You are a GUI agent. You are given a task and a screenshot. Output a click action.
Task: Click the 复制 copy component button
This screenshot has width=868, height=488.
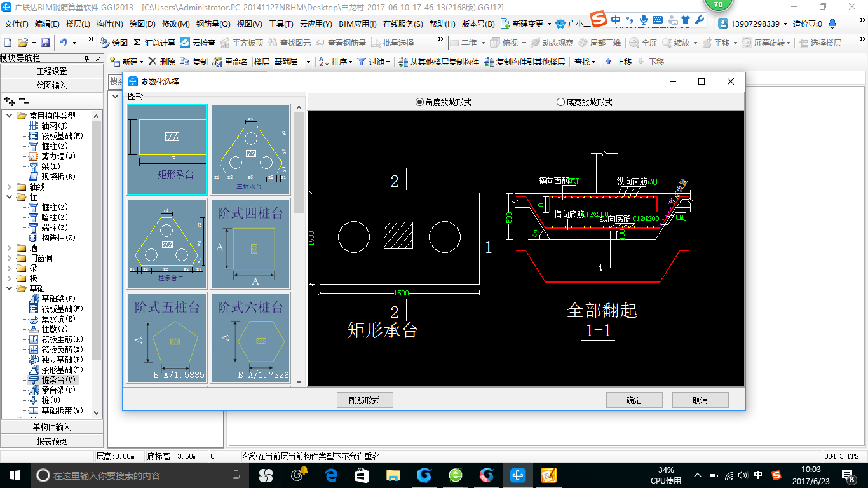pyautogui.click(x=193, y=62)
